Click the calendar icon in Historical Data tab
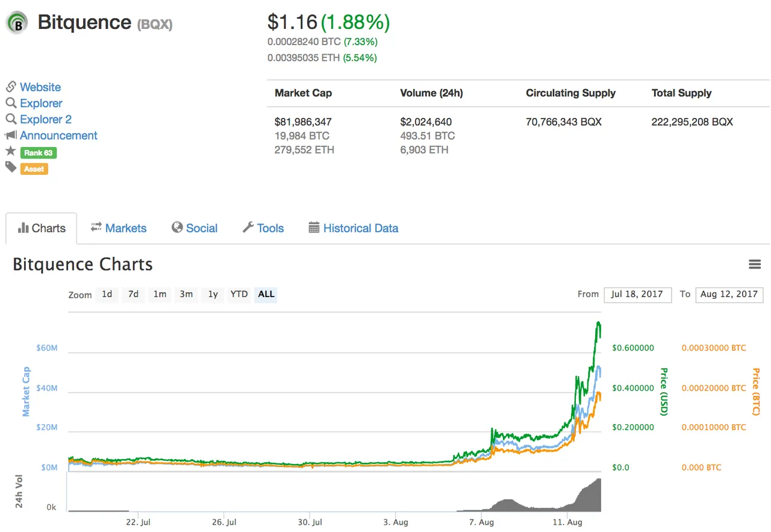The width and height of the screenshot is (771, 532). coord(314,227)
